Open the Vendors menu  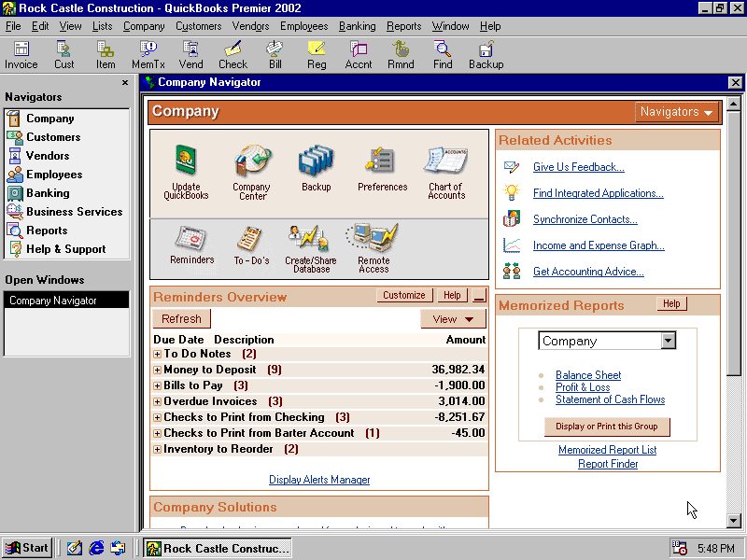(250, 26)
